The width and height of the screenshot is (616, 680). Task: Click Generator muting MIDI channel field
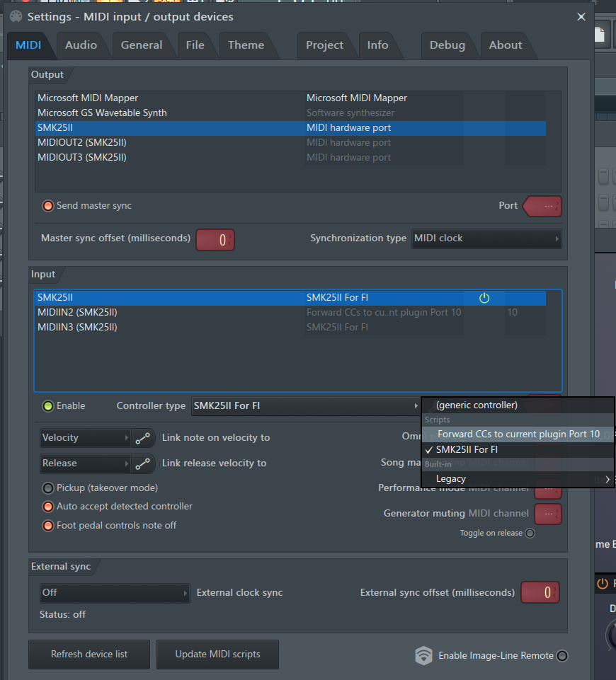[548, 514]
